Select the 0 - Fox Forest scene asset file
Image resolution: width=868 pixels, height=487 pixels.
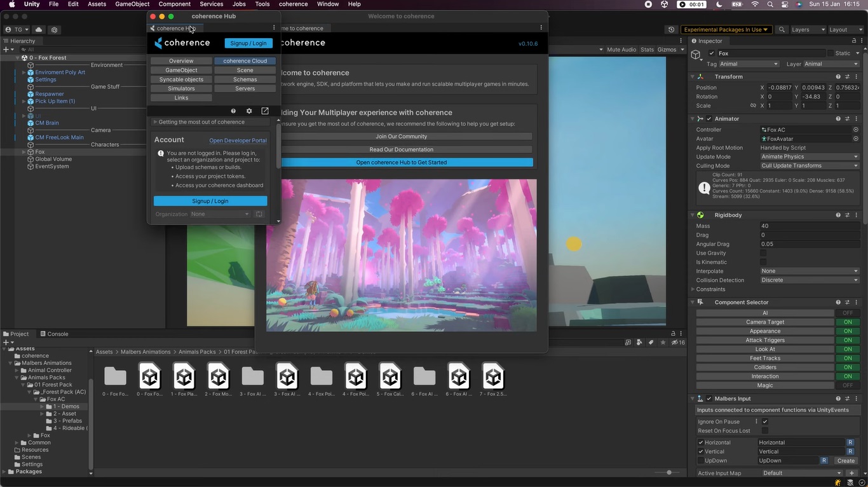[150, 380]
